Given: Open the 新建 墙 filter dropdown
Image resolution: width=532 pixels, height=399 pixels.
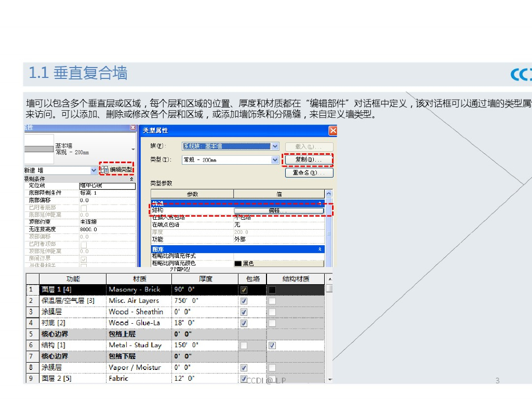Looking at the screenshot, I should (94, 170).
